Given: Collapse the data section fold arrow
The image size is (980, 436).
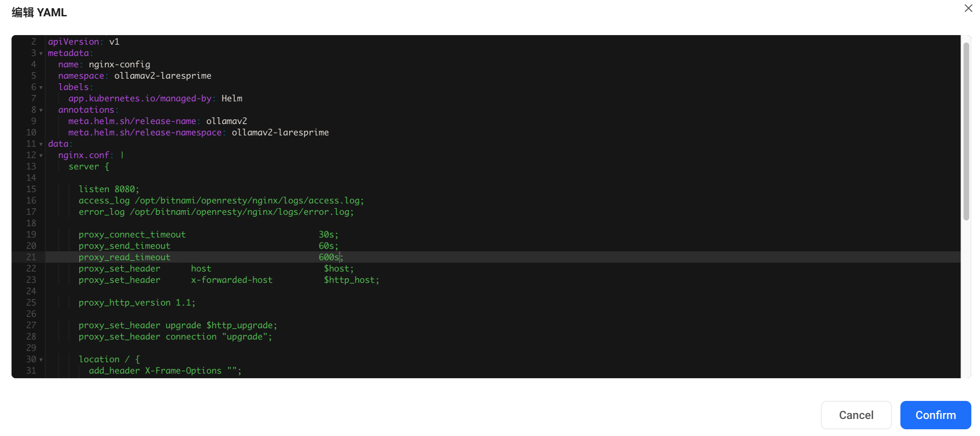Looking at the screenshot, I should (41, 144).
